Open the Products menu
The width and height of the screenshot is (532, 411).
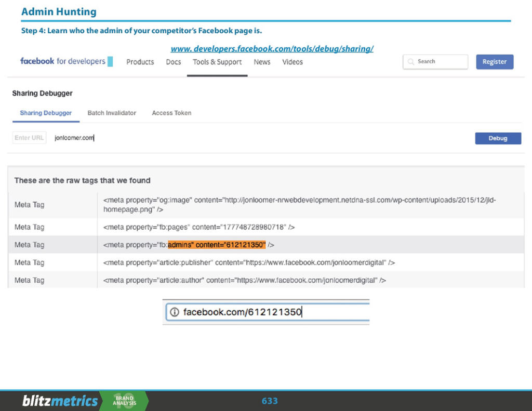(140, 62)
